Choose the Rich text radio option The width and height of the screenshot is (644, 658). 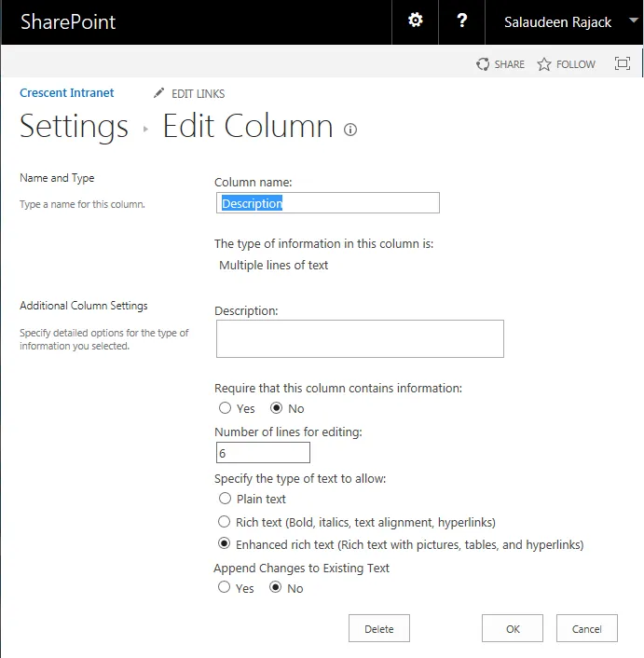coord(225,522)
